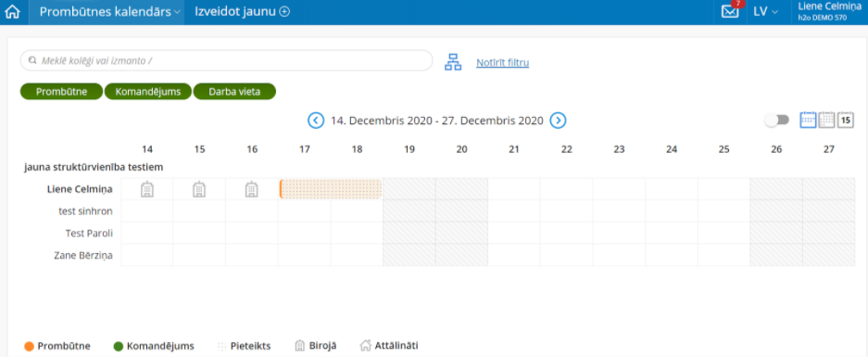The width and height of the screenshot is (868, 357).
Task: Go to the home page icon
Action: tap(12, 12)
